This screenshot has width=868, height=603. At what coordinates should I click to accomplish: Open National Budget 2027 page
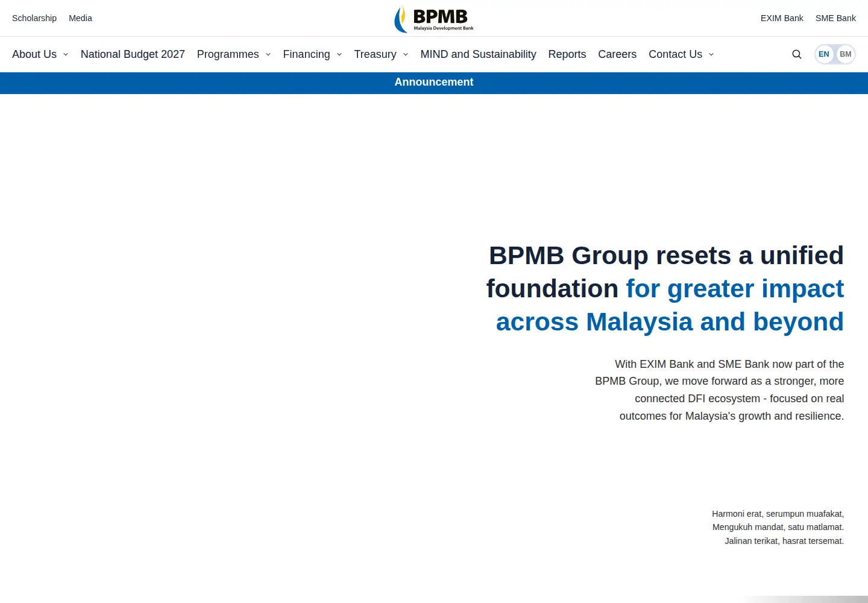click(133, 54)
